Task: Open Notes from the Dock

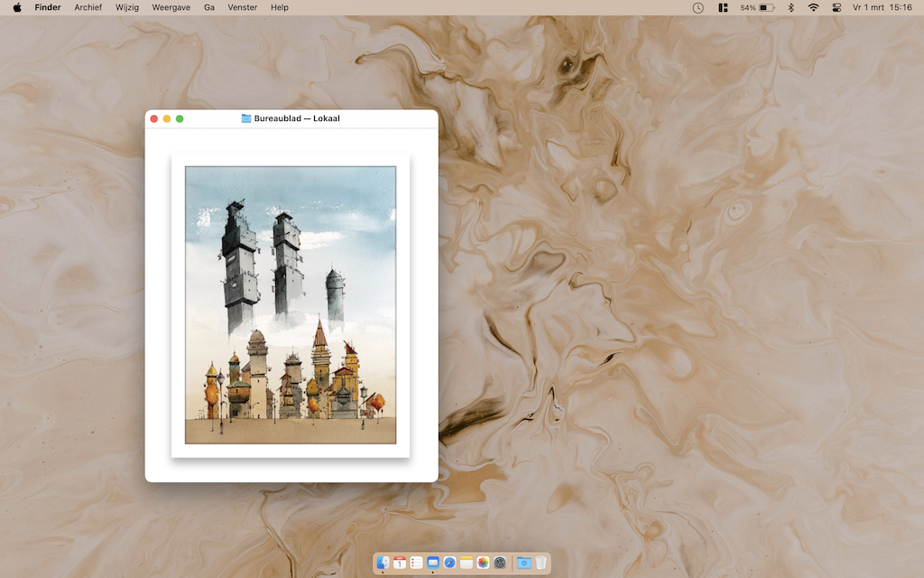Action: [467, 563]
